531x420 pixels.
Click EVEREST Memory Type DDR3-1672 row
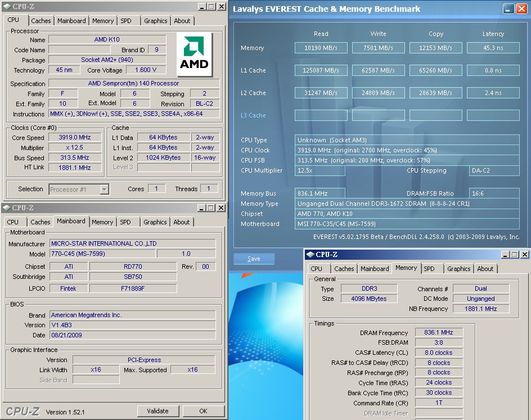point(407,204)
